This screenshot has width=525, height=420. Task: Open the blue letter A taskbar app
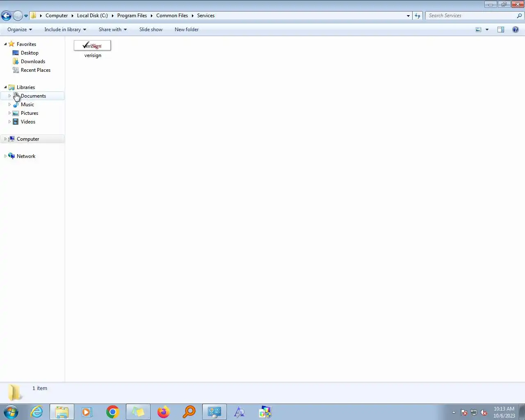pyautogui.click(x=240, y=412)
